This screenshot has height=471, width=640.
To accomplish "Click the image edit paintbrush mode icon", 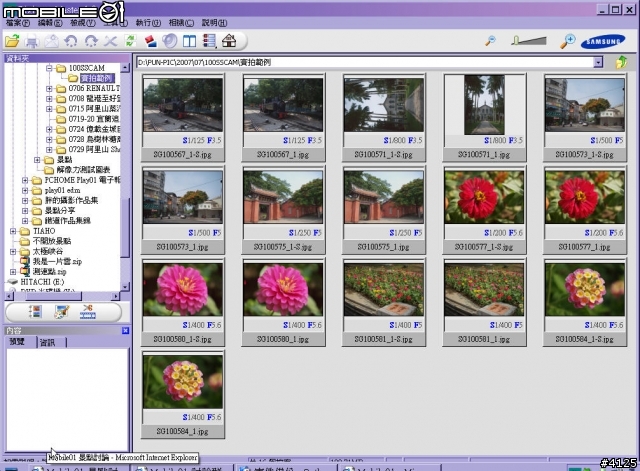I will (61, 313).
